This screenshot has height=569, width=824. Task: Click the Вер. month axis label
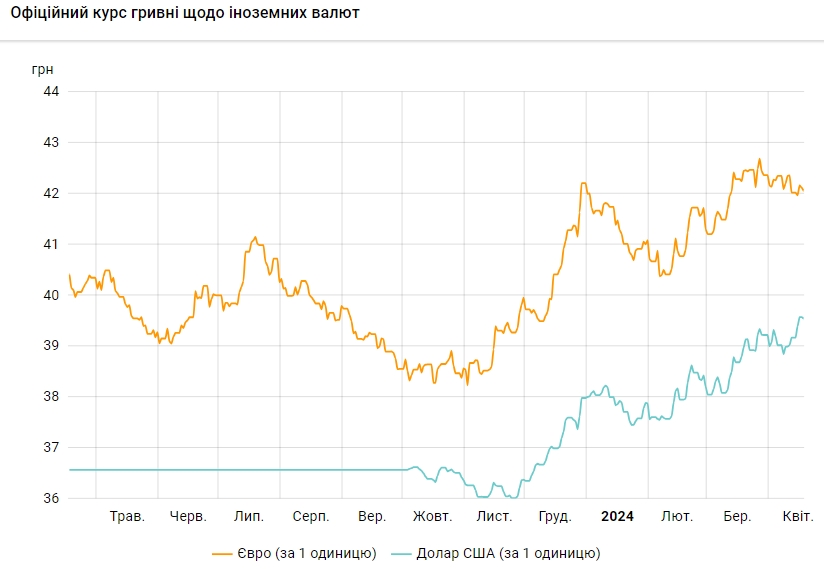[372, 517]
